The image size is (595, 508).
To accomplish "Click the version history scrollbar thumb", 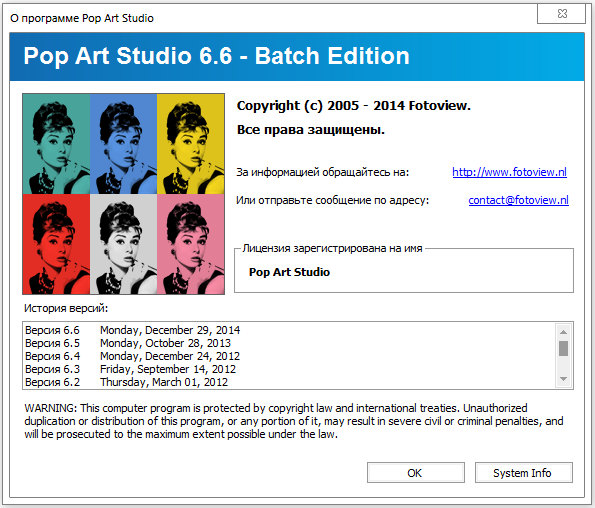I will click(564, 348).
